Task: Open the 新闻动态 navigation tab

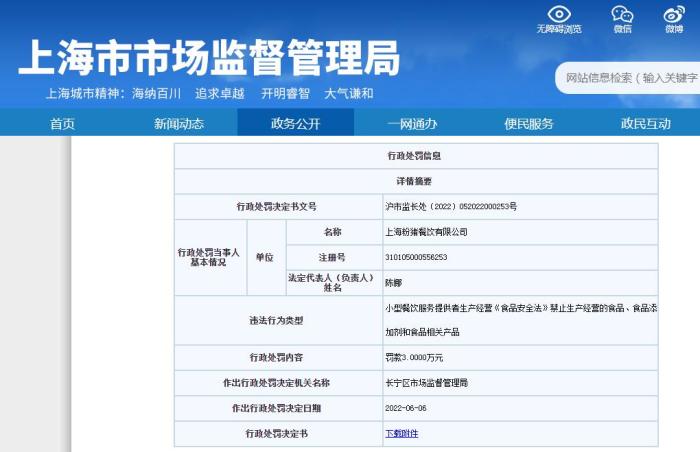Action: pos(178,124)
